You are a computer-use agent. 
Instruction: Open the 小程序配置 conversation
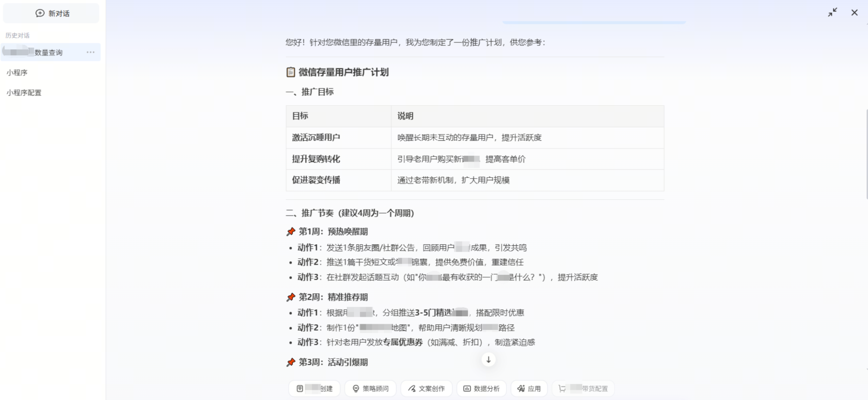tap(24, 93)
